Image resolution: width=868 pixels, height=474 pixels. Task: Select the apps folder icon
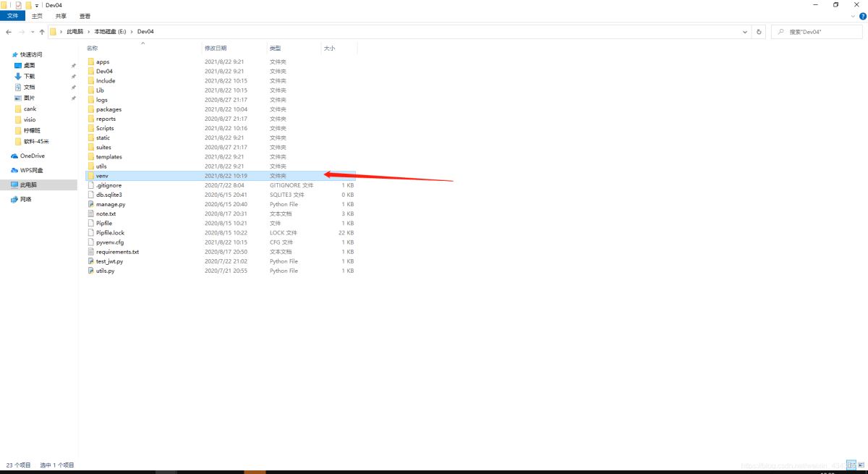point(90,62)
